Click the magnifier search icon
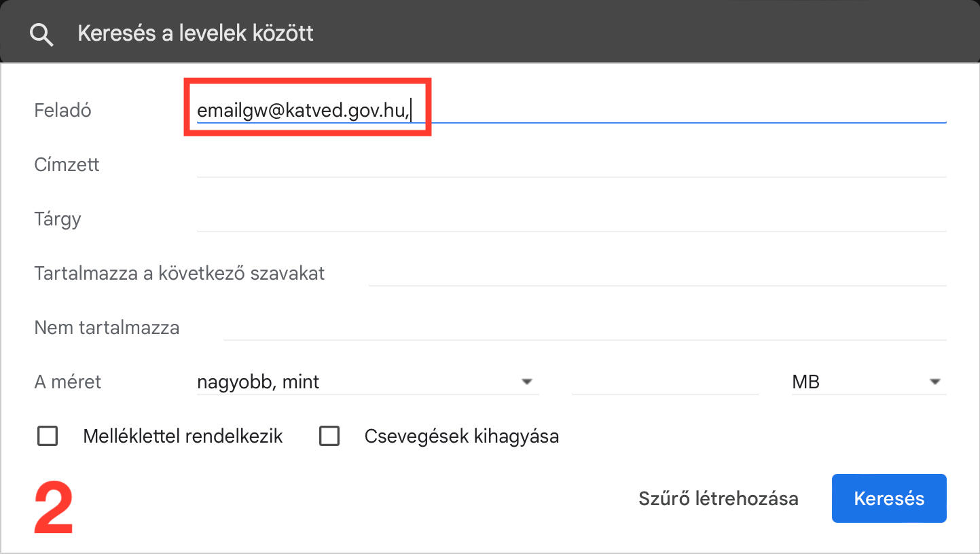Image resolution: width=980 pixels, height=554 pixels. pyautogui.click(x=41, y=33)
